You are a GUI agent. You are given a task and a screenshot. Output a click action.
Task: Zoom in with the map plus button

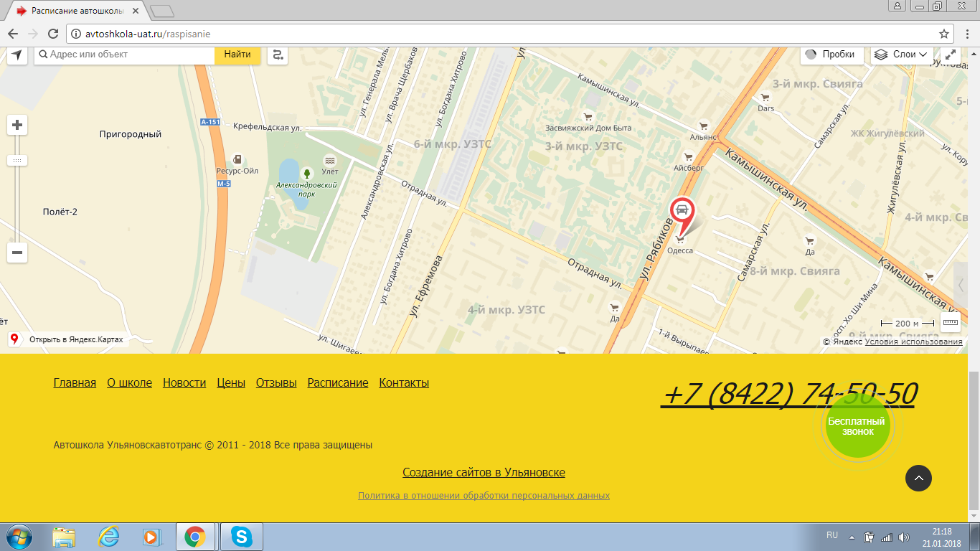tap(17, 126)
